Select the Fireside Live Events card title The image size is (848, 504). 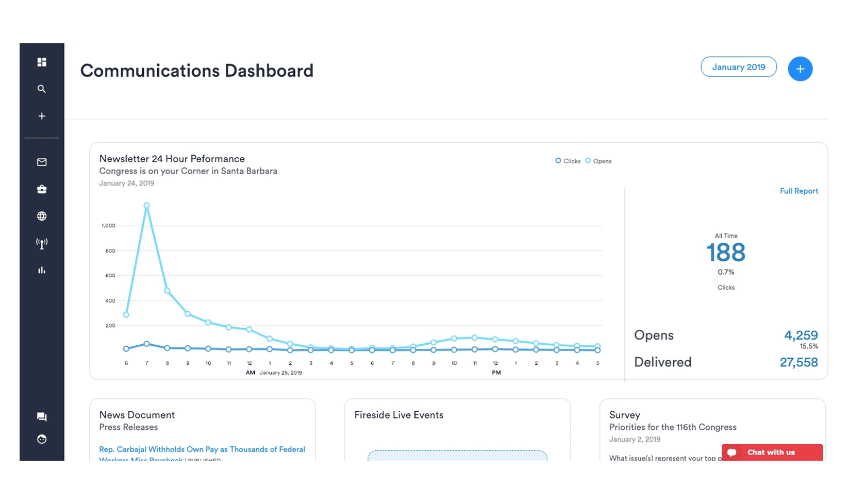tap(398, 415)
